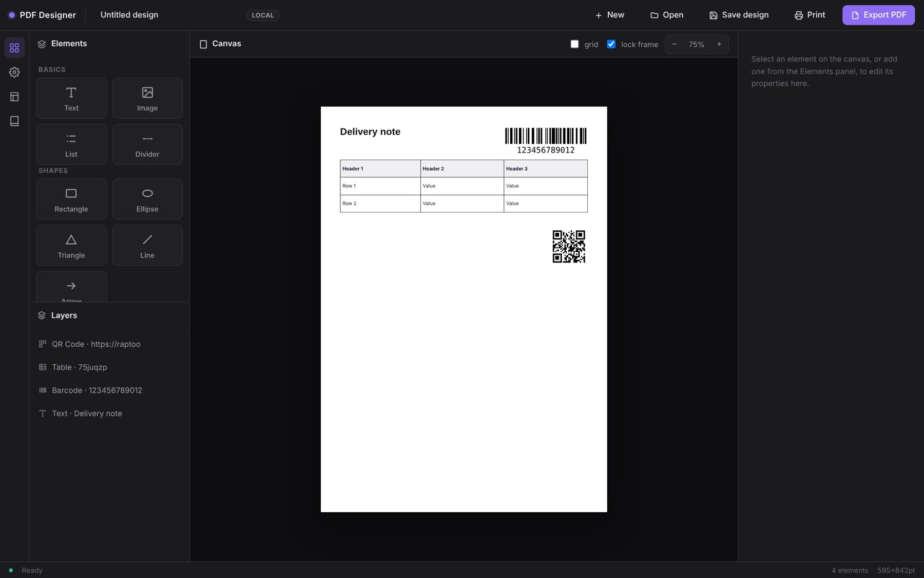924x578 pixels.
Task: Open the elements grid sidebar tab
Action: (14, 48)
